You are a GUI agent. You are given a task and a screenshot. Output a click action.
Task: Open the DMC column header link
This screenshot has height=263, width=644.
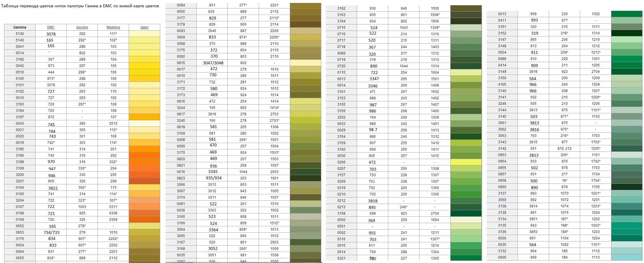point(51,27)
